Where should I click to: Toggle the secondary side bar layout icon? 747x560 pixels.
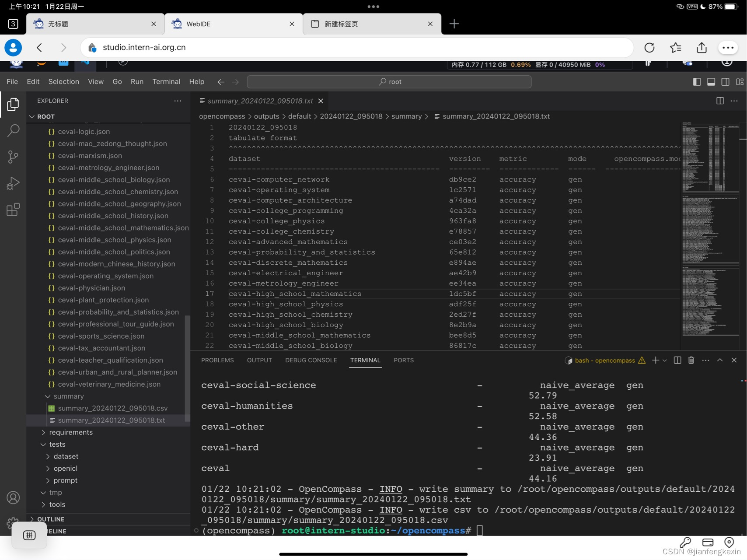click(x=725, y=82)
